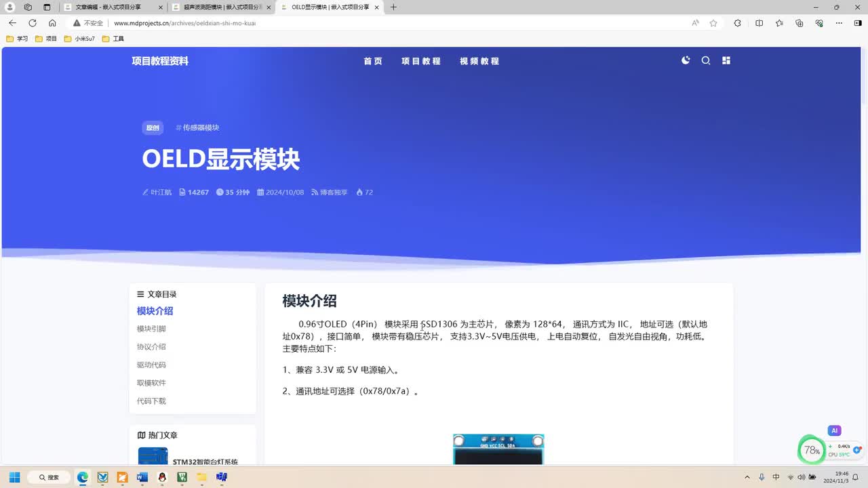The height and width of the screenshot is (488, 868).
Task: Jump to 驱动代码 section
Action: point(151,365)
